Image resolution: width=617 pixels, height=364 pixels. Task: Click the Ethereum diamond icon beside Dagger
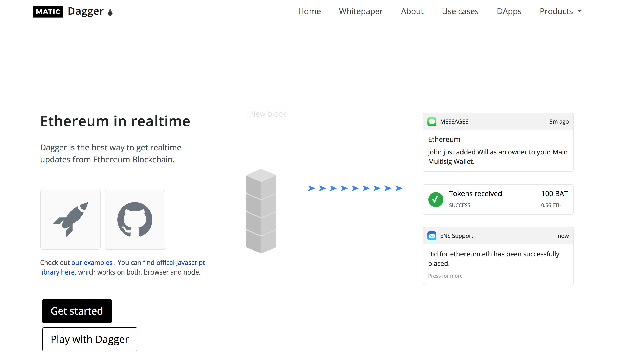point(110,12)
